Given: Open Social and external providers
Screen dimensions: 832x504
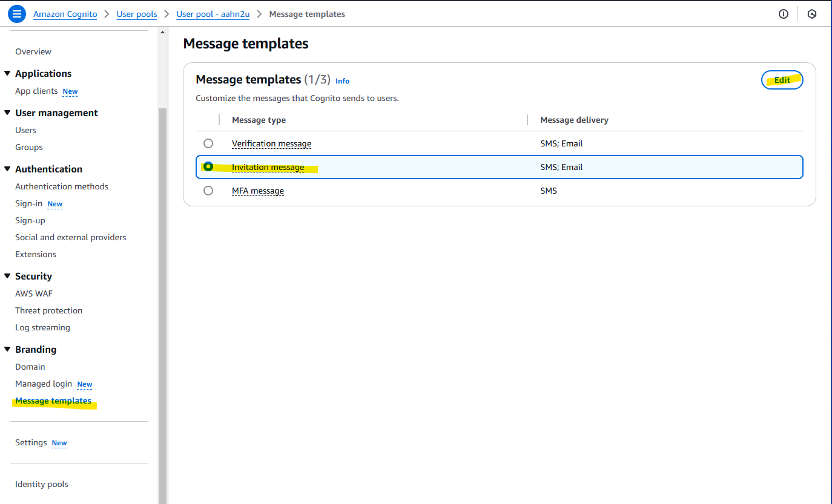Looking at the screenshot, I should 71,237.
